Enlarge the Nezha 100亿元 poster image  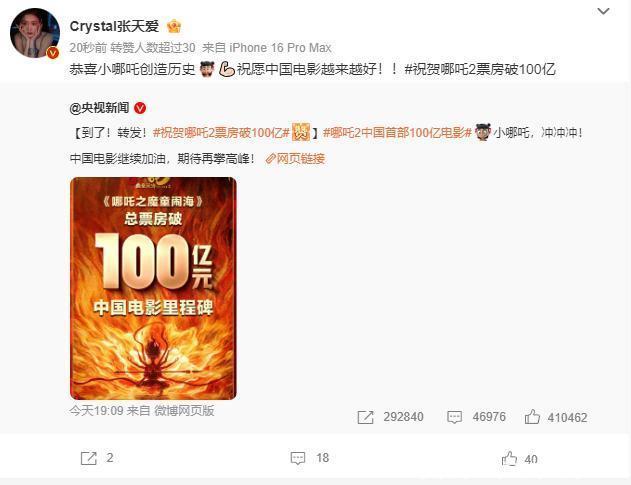(153, 288)
